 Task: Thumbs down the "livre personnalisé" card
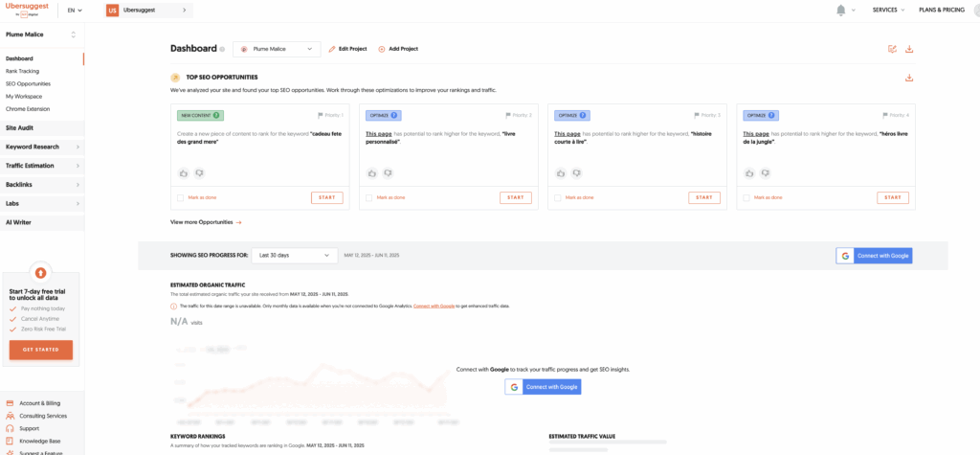click(x=389, y=172)
